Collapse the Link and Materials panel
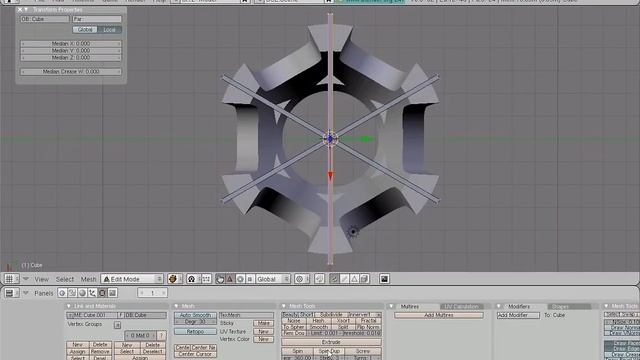Viewport: 640px width, 360px height. tap(69, 306)
